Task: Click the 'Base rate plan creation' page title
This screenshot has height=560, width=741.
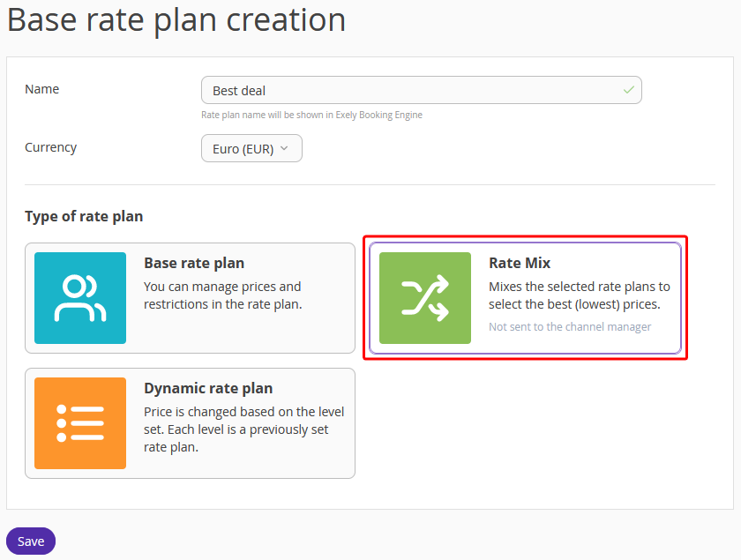Action: pos(176,21)
